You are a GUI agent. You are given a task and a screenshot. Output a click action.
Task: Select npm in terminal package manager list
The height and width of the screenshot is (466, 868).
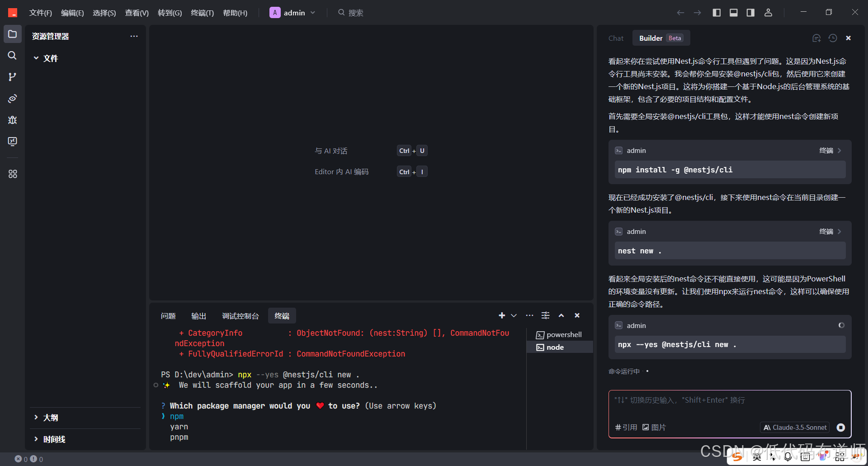point(177,416)
